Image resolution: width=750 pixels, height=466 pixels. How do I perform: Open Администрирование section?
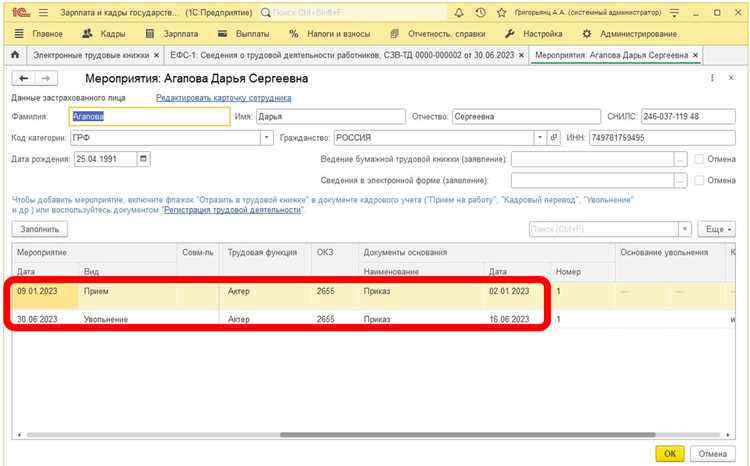click(629, 34)
